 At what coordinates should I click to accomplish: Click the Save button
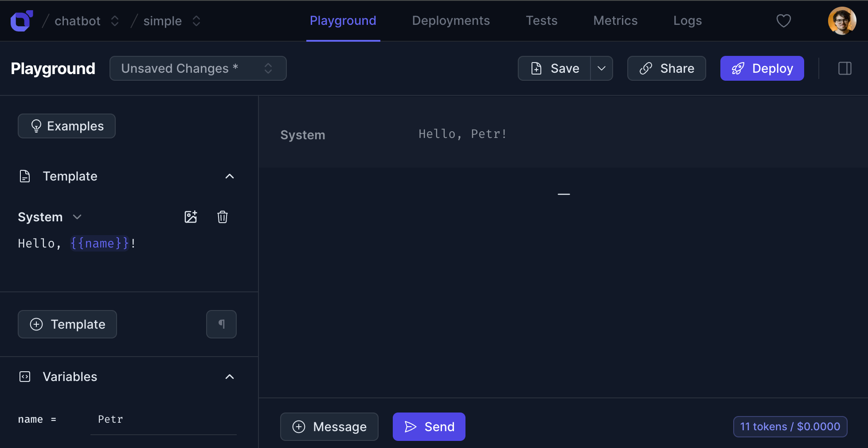point(555,68)
